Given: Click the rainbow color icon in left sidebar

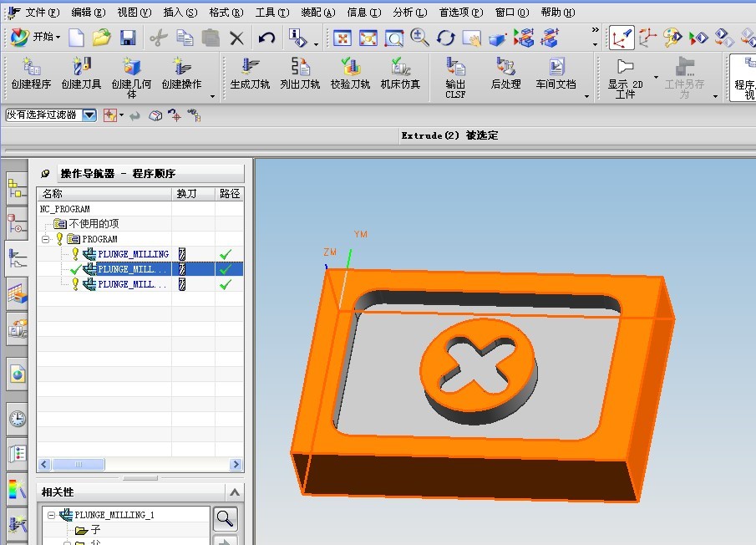Looking at the screenshot, I should click(17, 489).
